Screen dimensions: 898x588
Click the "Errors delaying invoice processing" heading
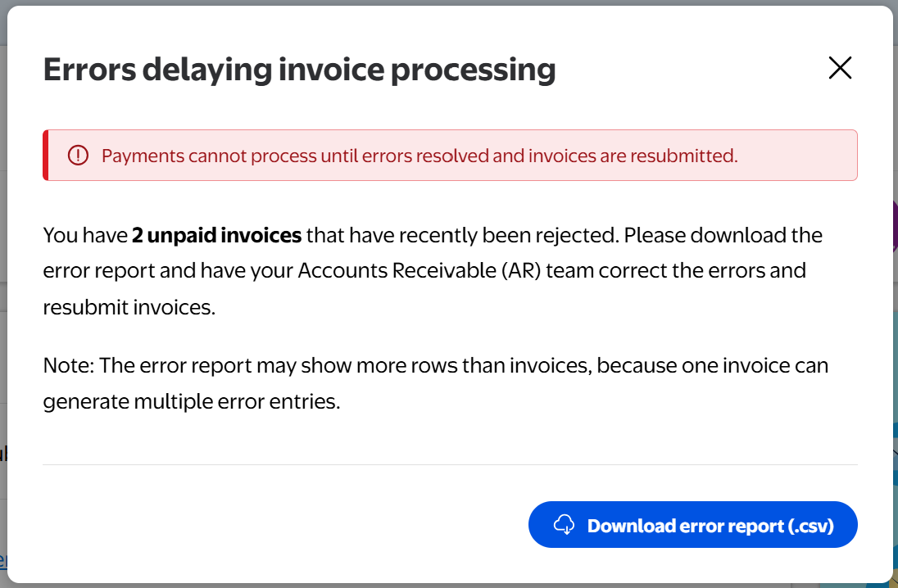point(299,70)
